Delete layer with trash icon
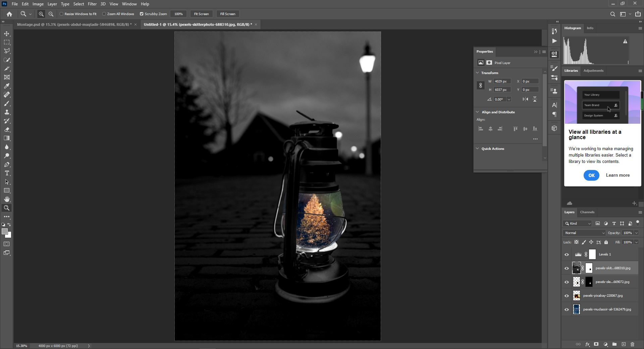The height and width of the screenshot is (349, 644). coord(633,344)
